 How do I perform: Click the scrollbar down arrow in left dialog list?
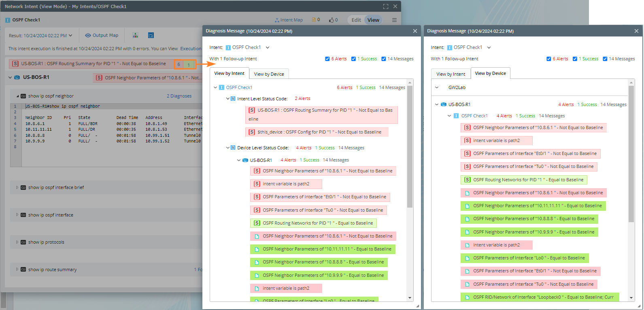pos(410,298)
